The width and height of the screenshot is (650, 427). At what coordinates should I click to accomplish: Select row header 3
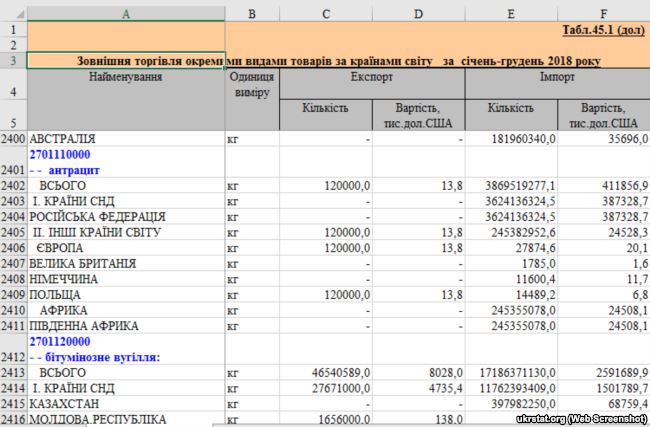tap(14, 61)
